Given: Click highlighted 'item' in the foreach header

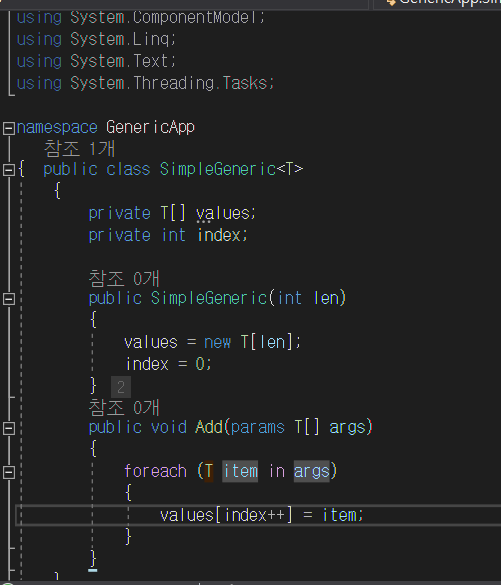Looking at the screenshot, I should click(240, 471).
